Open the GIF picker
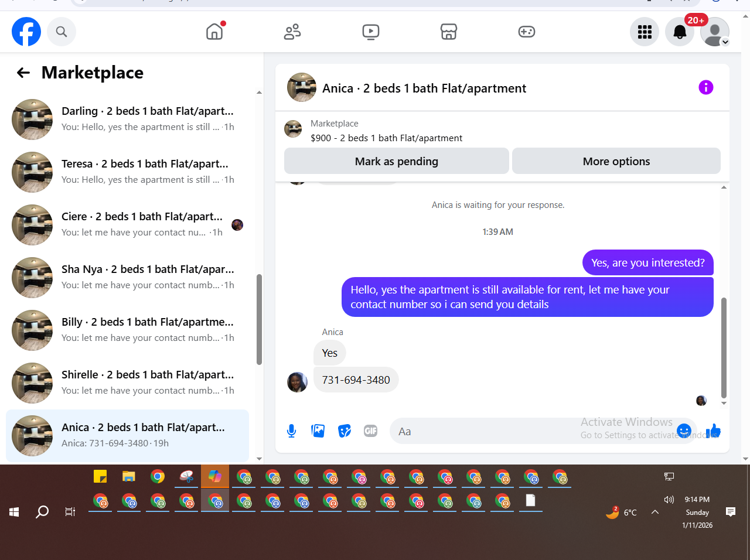This screenshot has width=750, height=560. [x=370, y=431]
